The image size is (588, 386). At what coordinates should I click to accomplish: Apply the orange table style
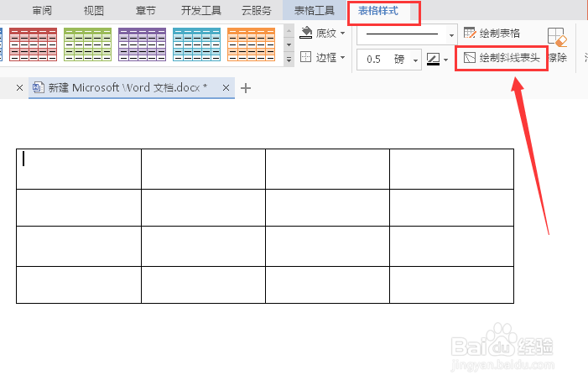point(252,44)
